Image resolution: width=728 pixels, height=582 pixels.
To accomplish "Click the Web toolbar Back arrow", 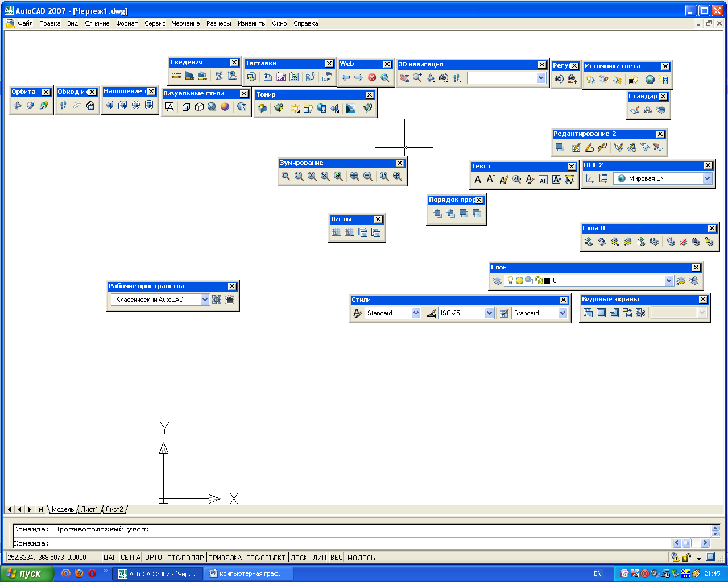I will 346,77.
